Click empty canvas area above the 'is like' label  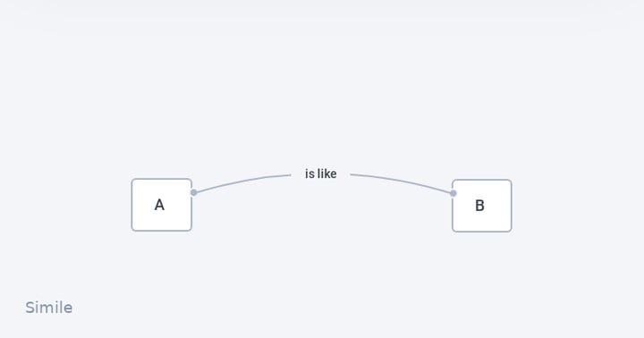(x=321, y=103)
